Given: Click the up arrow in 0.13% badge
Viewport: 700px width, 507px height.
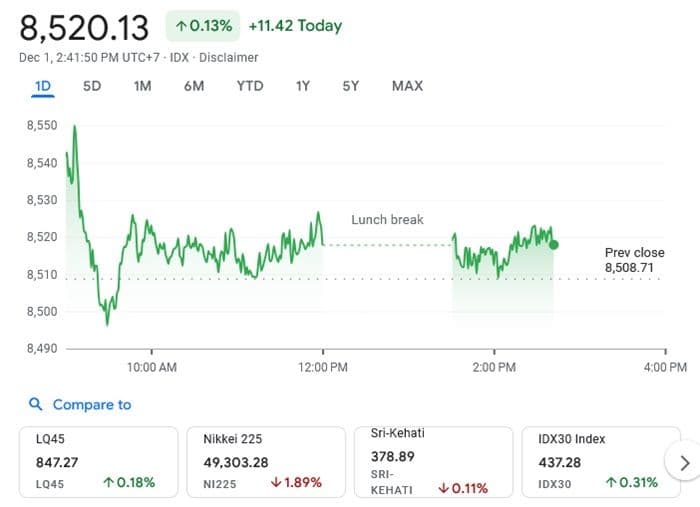Looking at the screenshot, I should click(180, 26).
